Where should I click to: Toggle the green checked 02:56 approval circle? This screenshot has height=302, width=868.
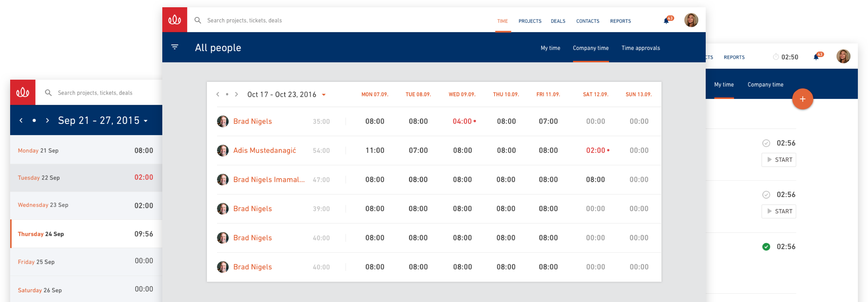[x=766, y=247]
